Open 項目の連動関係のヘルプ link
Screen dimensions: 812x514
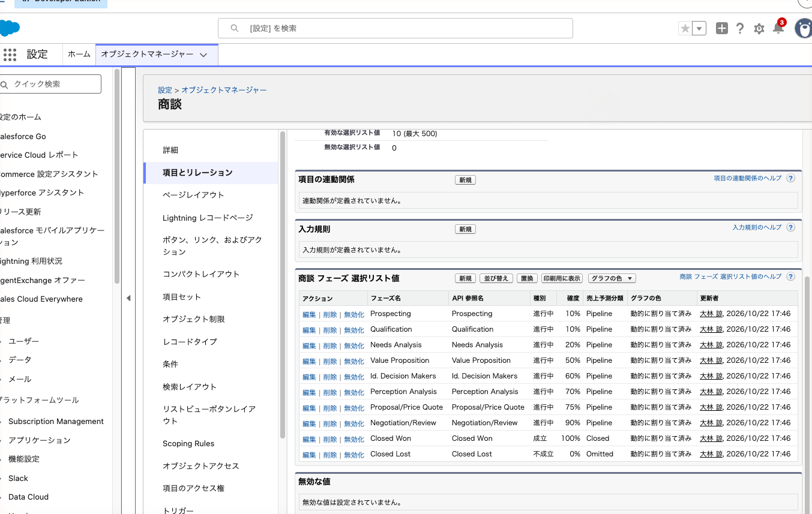click(x=748, y=178)
